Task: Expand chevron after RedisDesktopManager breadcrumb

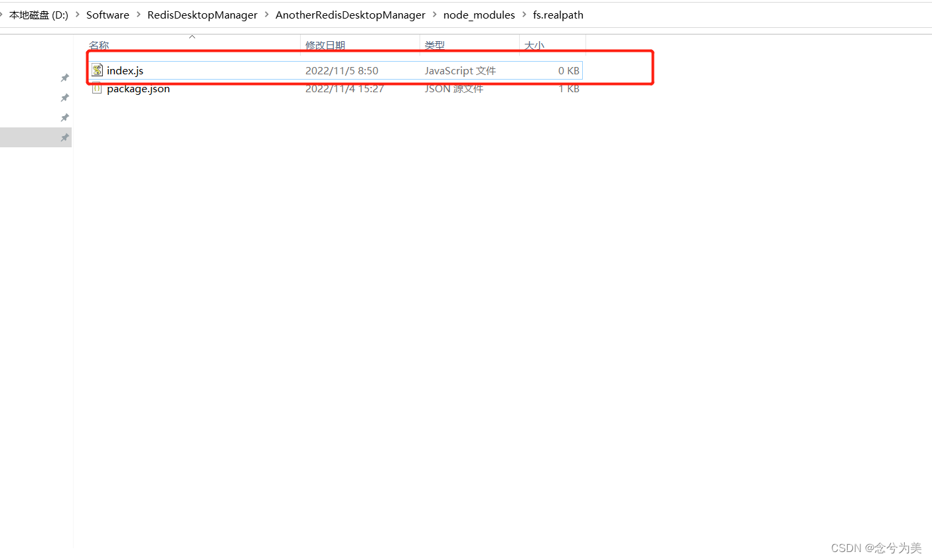Action: coord(267,15)
